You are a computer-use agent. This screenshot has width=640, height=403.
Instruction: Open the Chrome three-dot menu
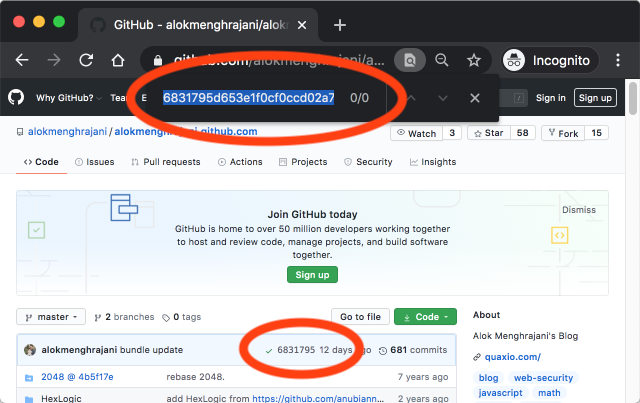tap(618, 60)
